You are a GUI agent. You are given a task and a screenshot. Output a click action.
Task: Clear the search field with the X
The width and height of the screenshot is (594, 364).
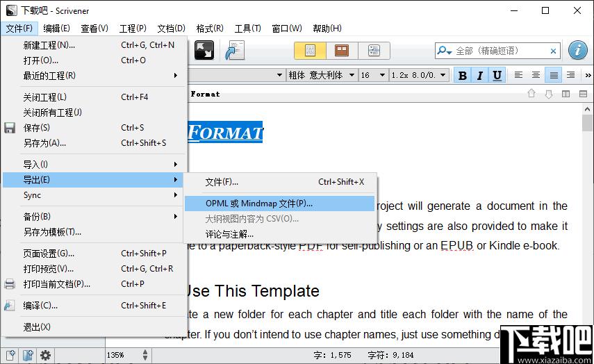553,51
